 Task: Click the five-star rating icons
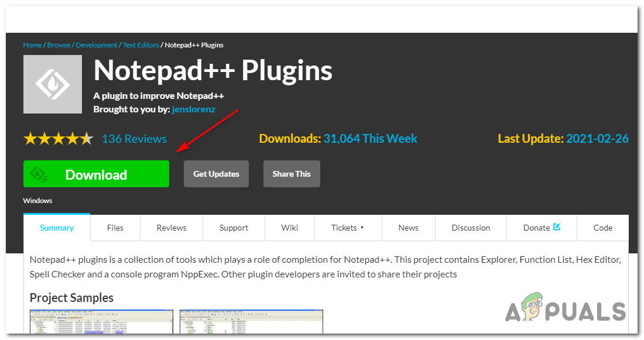(59, 139)
